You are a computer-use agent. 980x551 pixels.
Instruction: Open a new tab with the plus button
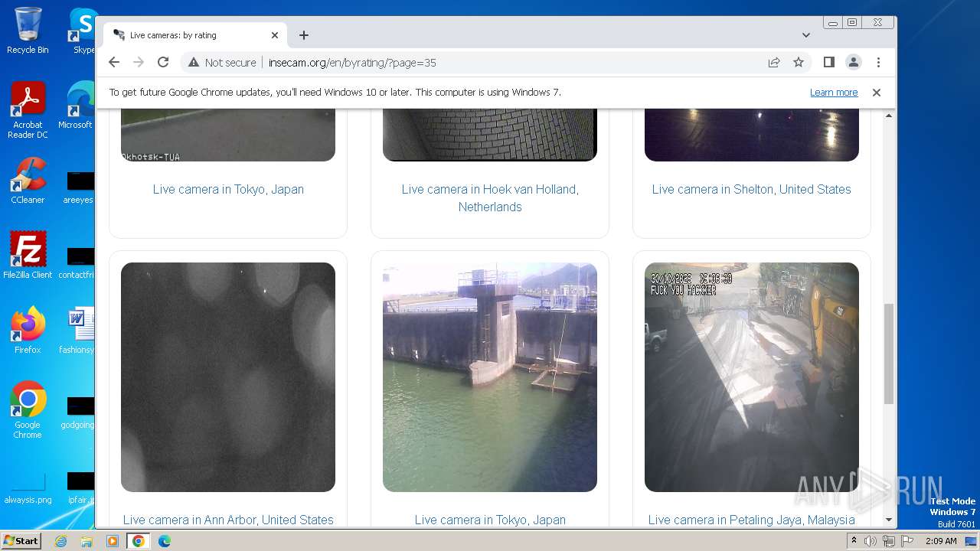pyautogui.click(x=304, y=35)
